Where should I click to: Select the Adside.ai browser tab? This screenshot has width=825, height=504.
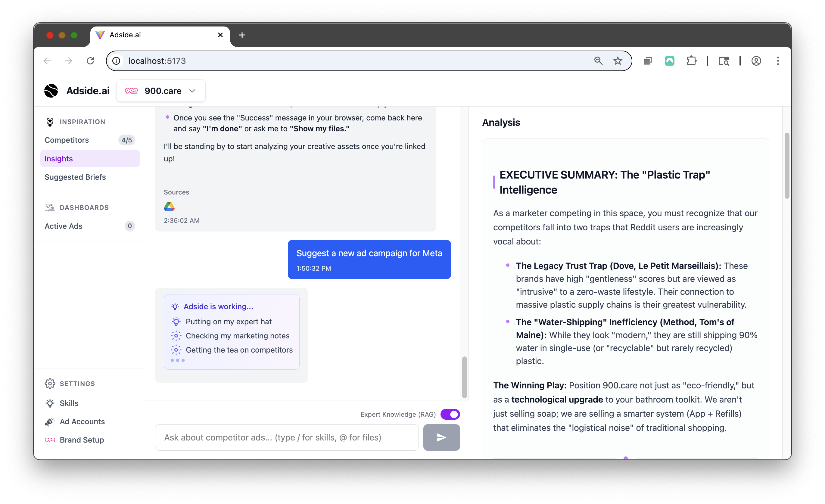click(x=160, y=35)
